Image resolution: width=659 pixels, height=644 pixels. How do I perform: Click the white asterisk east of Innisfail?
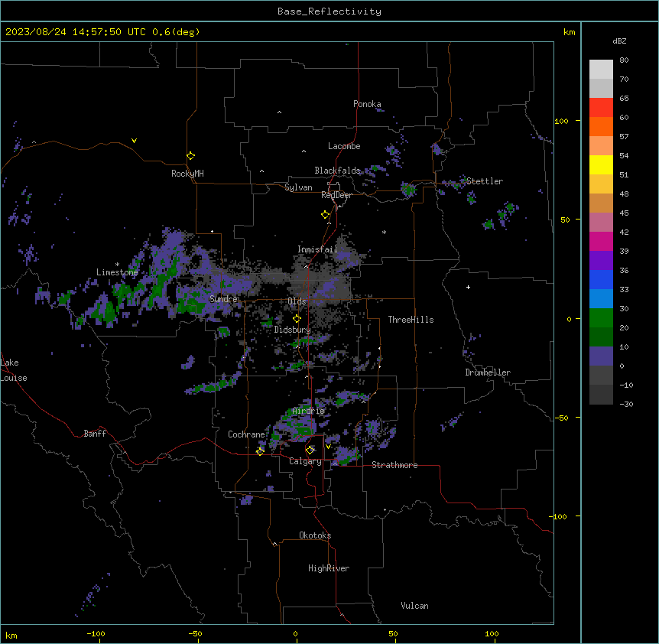384,232
